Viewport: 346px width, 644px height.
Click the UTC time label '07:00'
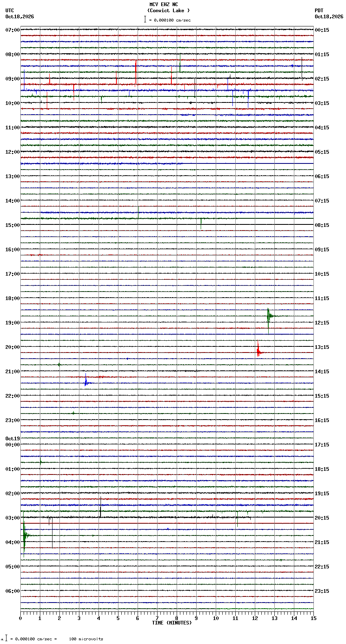pyautogui.click(x=12, y=30)
